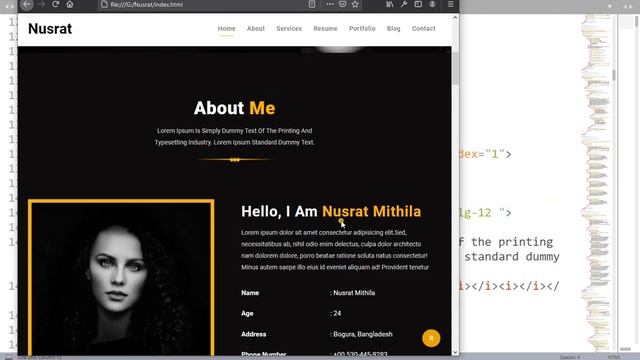This screenshot has width=640, height=360.
Task: Click the browser page vertical scrollbar thumb
Action: 456,69
